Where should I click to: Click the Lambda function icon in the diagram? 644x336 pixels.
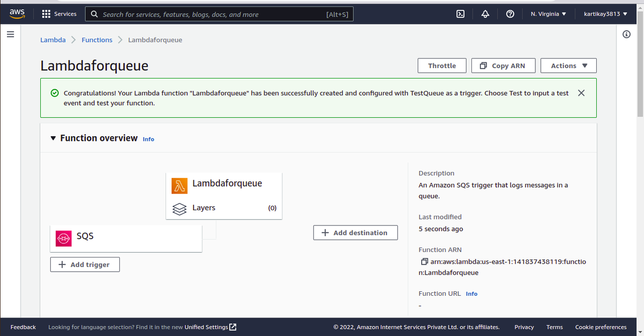(x=179, y=186)
